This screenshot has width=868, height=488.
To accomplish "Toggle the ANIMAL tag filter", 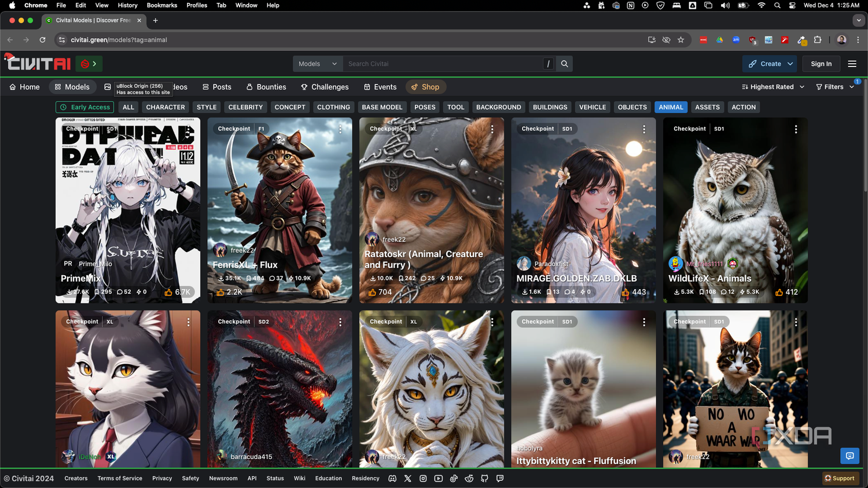I will [671, 107].
